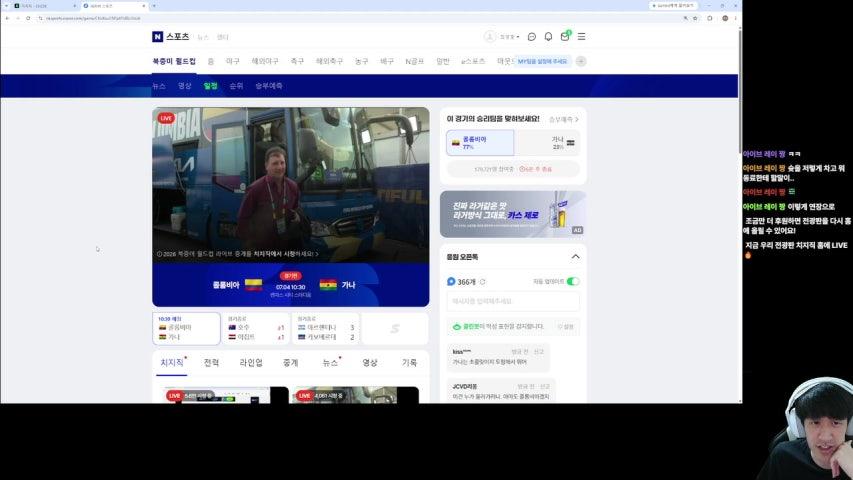Vote for 콜롬비아 in prediction card
This screenshot has width=853, height=480.
(x=480, y=143)
